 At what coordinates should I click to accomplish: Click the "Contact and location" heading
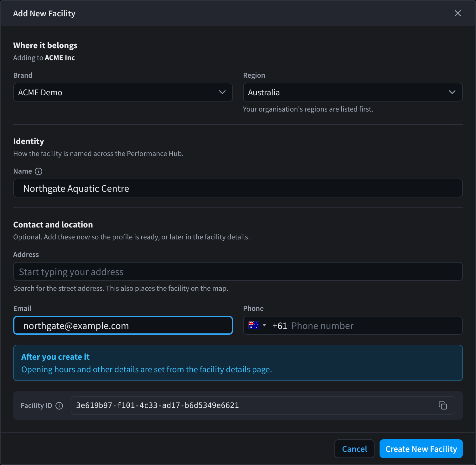[53, 225]
